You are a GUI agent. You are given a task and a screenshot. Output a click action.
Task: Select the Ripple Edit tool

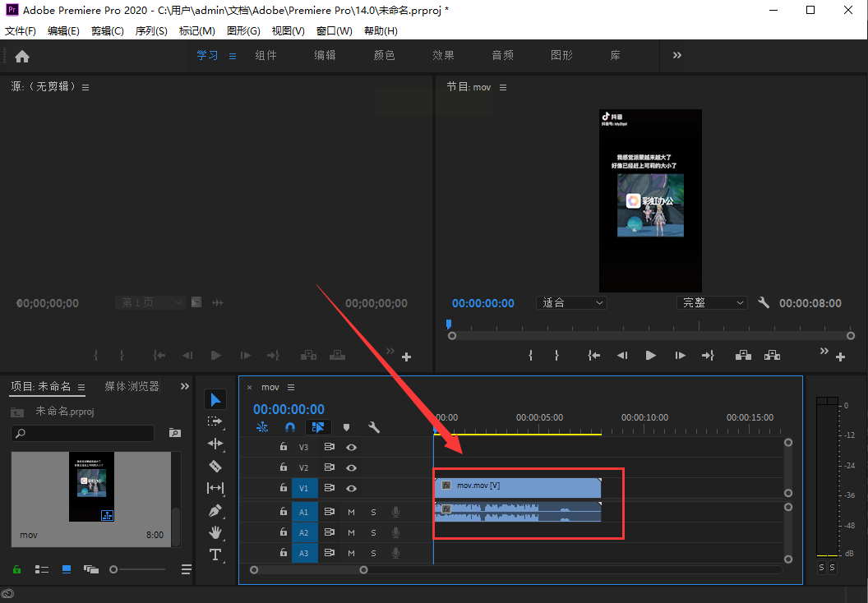[215, 444]
